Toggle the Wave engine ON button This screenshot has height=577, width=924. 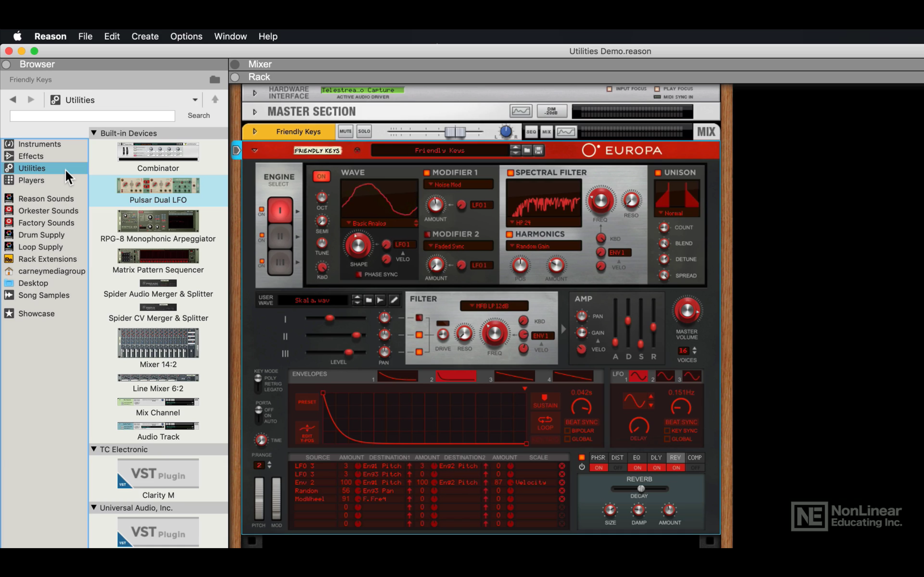pos(322,176)
